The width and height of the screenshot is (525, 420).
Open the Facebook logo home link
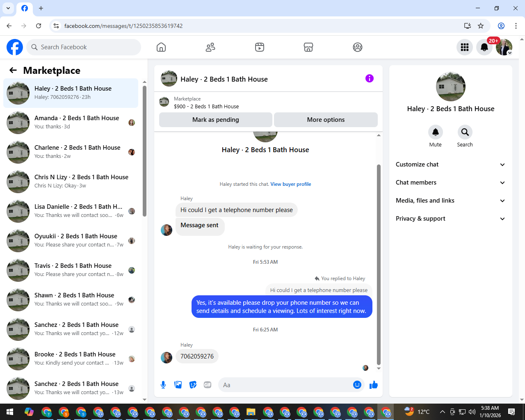click(x=15, y=47)
